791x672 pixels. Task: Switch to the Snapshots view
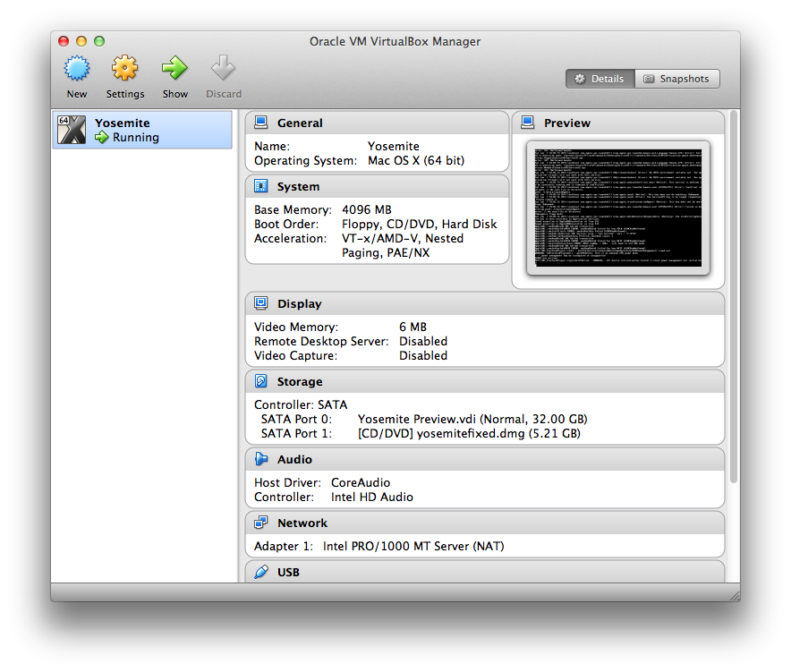coord(676,79)
